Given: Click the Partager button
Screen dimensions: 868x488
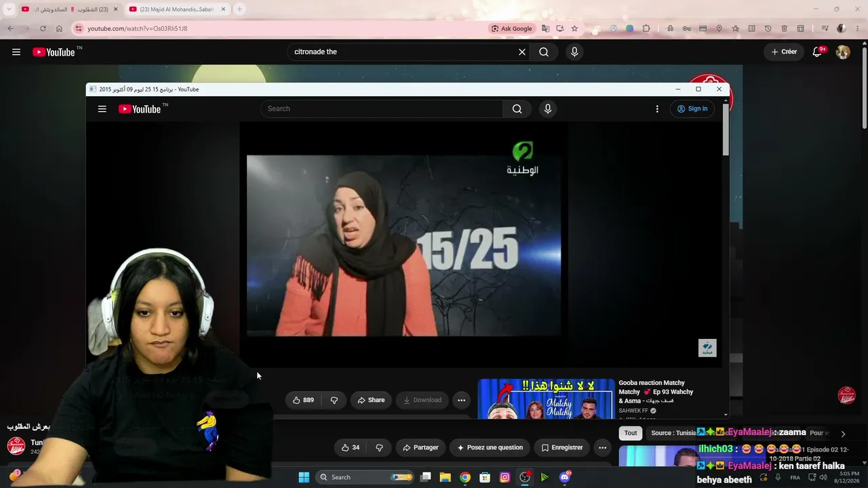Looking at the screenshot, I should point(420,447).
